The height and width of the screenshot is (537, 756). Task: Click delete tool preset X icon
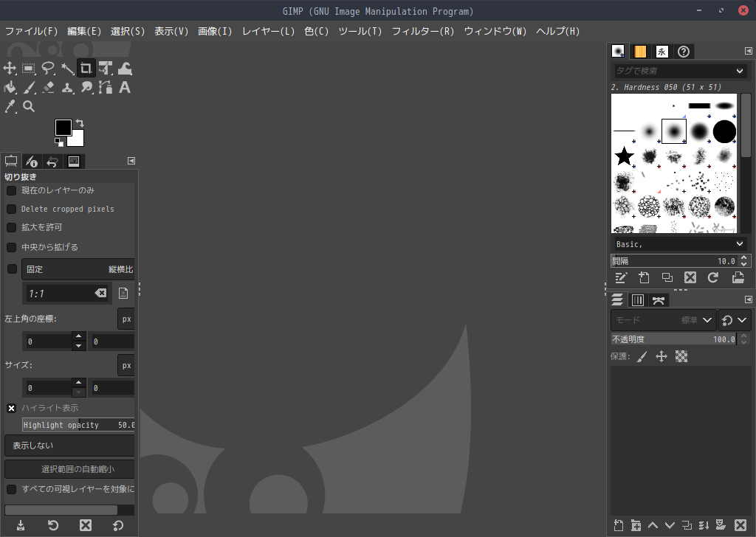[x=86, y=525]
